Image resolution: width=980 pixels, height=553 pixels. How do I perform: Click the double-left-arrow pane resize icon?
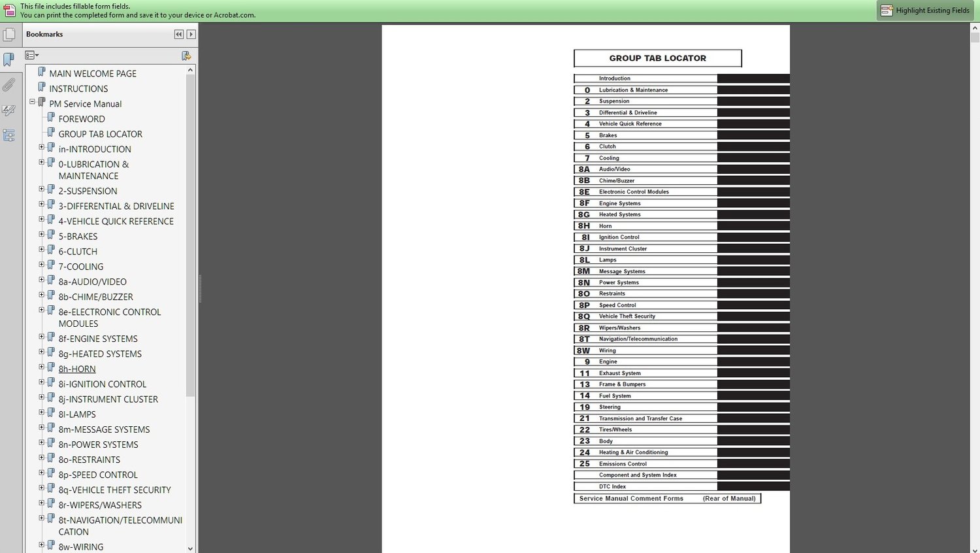179,34
